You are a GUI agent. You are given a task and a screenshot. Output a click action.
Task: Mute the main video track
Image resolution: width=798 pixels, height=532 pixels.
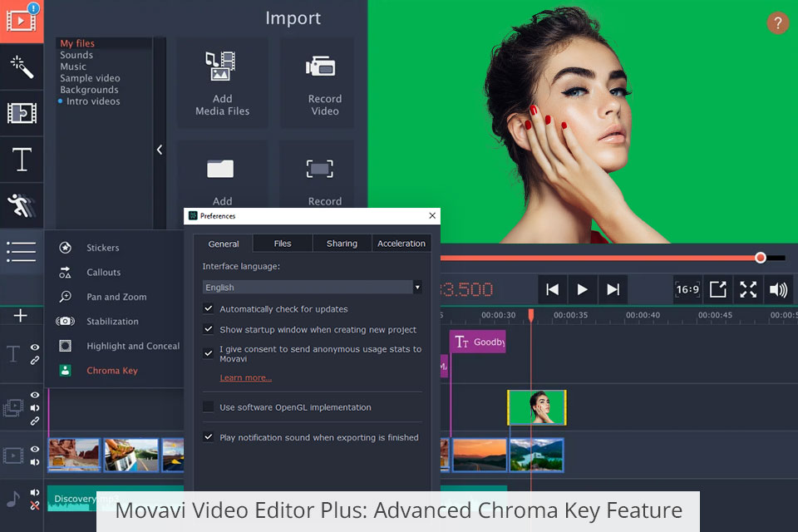(x=35, y=462)
